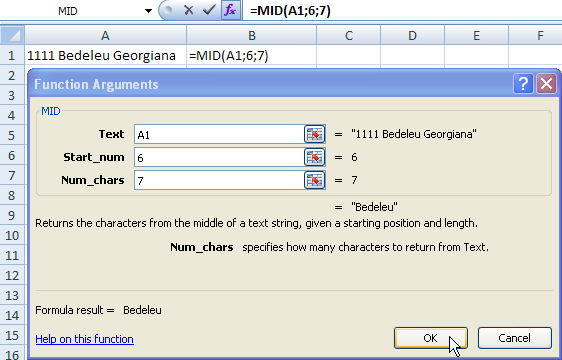The image size is (562, 360).
Task: Confirm formula entry with the checkmark icon
Action: point(209,10)
